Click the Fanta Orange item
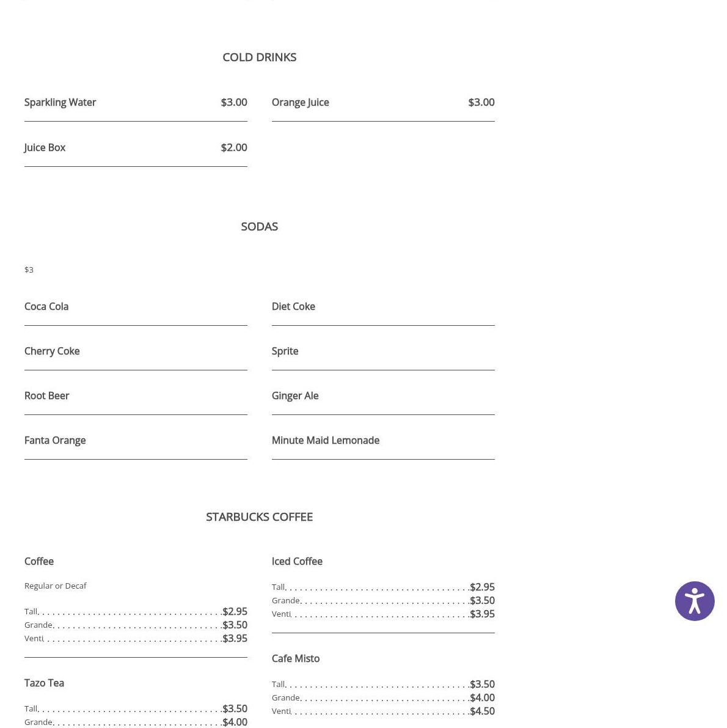The height and width of the screenshot is (728, 727). [55, 440]
